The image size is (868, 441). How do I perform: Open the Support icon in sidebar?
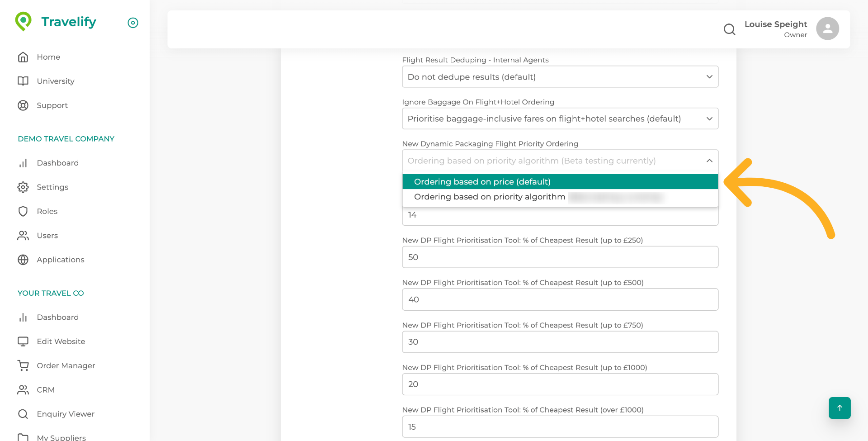point(23,105)
